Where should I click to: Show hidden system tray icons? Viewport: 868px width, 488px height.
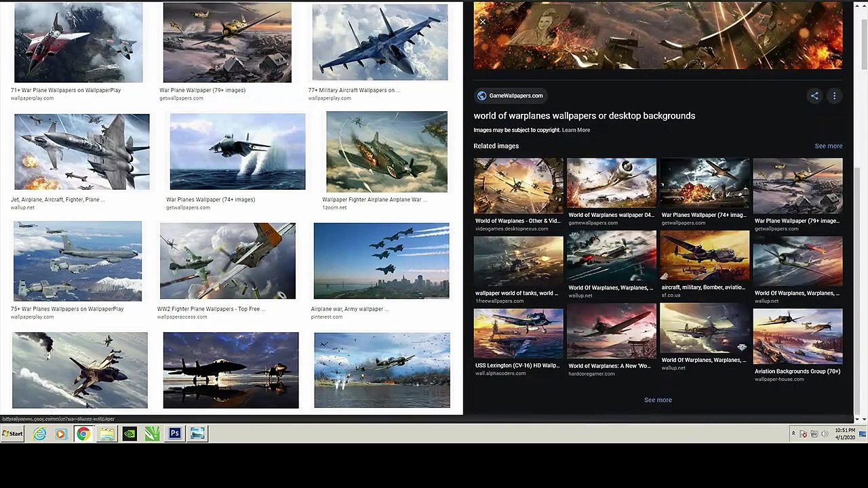pyautogui.click(x=793, y=434)
